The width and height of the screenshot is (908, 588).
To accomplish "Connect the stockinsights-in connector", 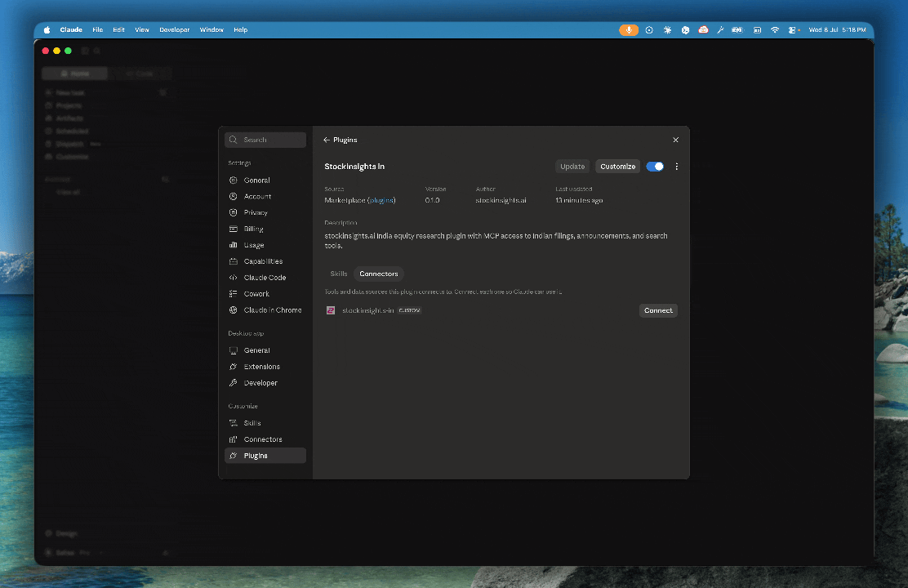I will pos(658,310).
